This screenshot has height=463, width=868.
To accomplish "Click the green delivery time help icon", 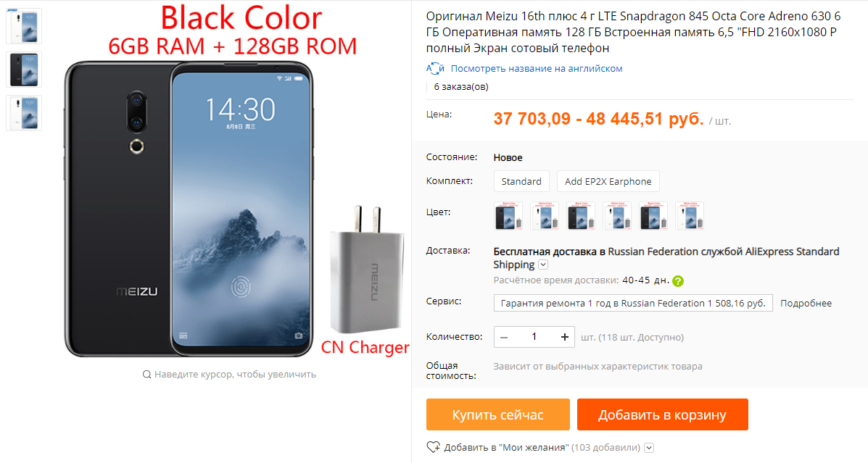I will tap(677, 281).
